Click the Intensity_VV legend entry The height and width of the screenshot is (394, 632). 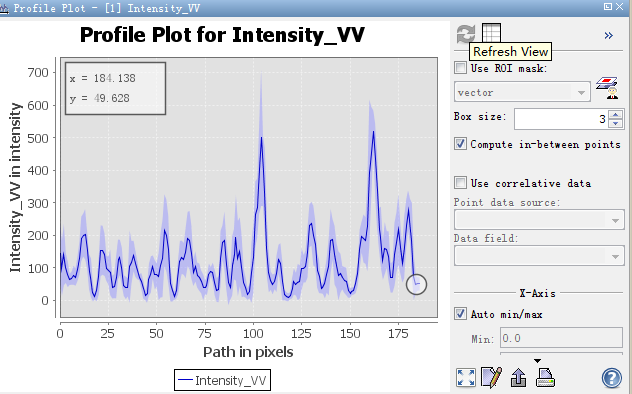tap(222, 380)
